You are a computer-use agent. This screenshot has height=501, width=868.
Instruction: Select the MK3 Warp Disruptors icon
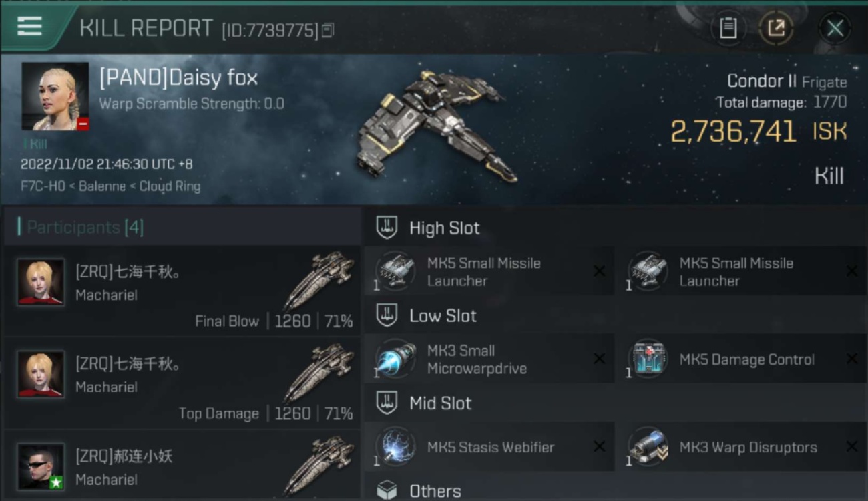648,446
